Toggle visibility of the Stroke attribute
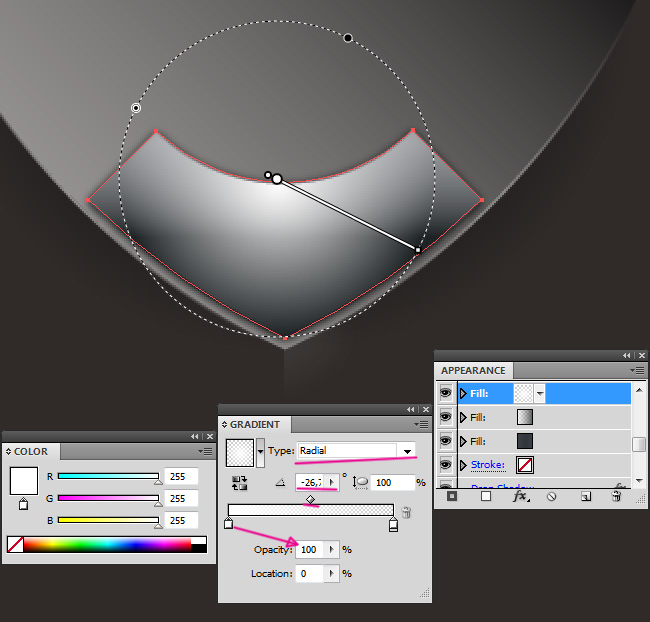This screenshot has width=650, height=622. (446, 464)
